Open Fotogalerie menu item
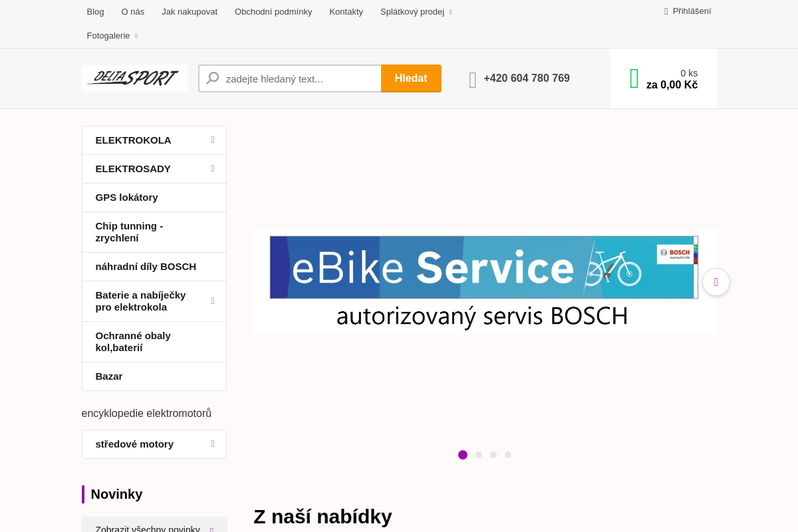This screenshot has width=798, height=532. 108,35
